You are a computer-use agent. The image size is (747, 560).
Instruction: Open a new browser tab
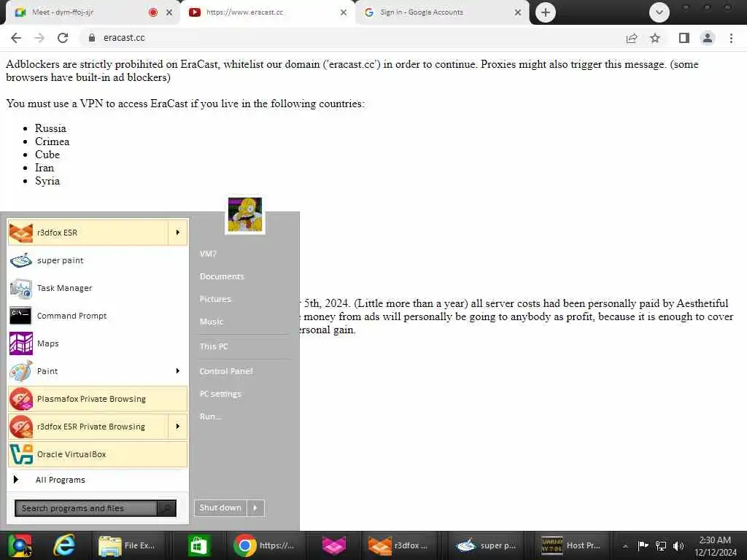pos(546,12)
